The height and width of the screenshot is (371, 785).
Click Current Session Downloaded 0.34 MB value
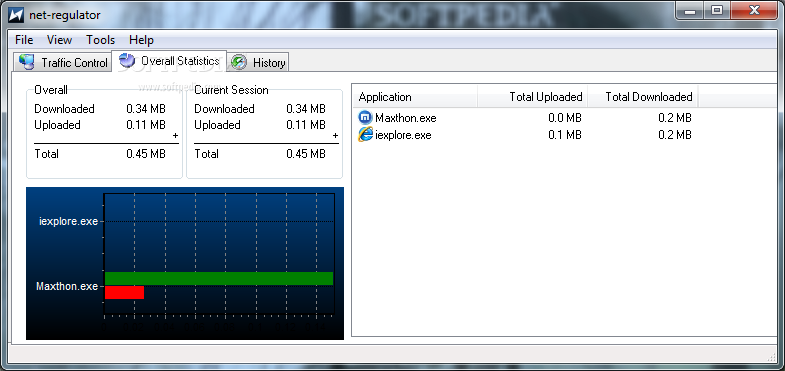click(306, 109)
